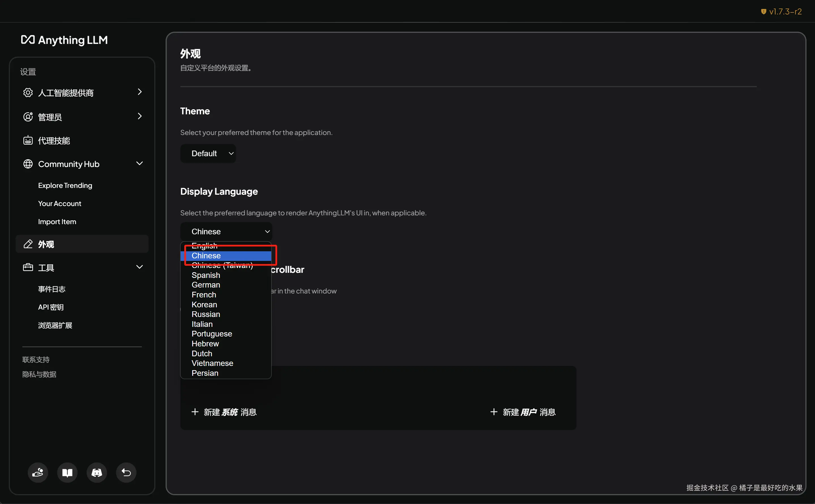Open the Theme Default dropdown

[x=208, y=153]
